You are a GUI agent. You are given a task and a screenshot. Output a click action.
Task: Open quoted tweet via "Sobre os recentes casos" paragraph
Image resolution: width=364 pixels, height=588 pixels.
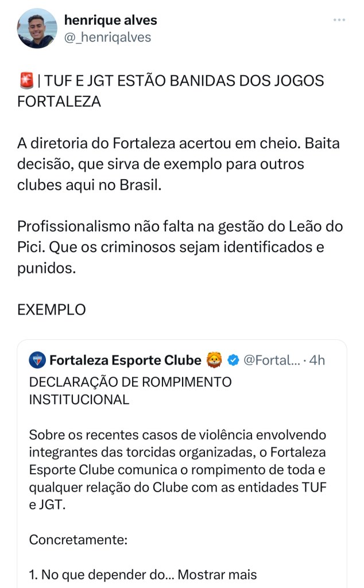click(178, 469)
